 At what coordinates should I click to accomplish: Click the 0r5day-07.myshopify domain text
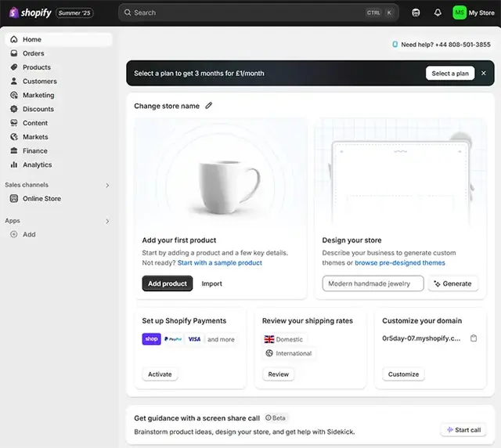click(x=421, y=338)
